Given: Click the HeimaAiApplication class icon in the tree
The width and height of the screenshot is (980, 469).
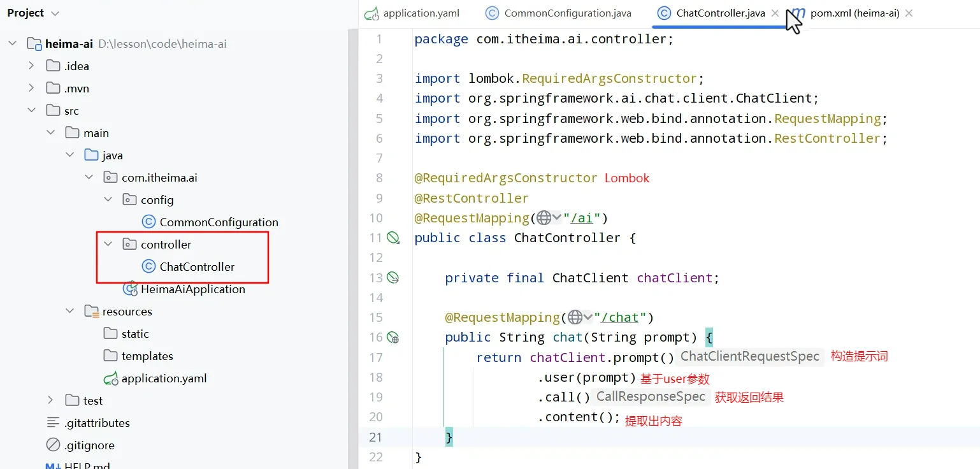Looking at the screenshot, I should point(130,289).
